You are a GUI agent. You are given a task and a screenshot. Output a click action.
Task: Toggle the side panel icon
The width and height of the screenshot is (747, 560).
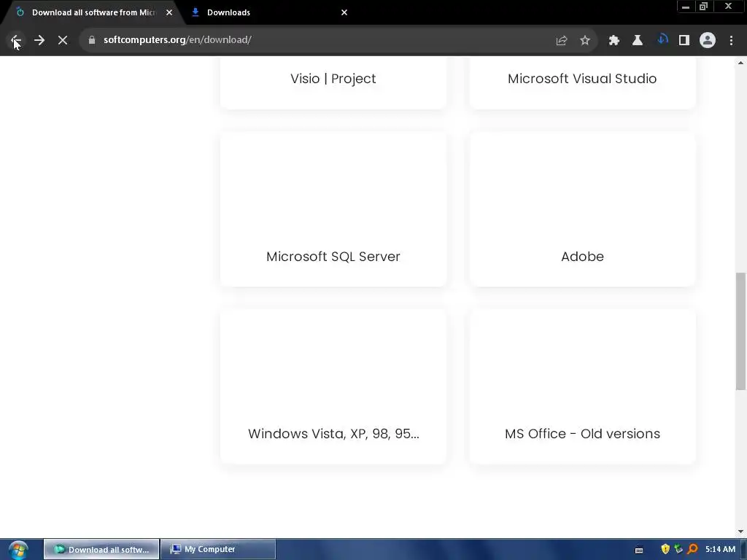(684, 41)
